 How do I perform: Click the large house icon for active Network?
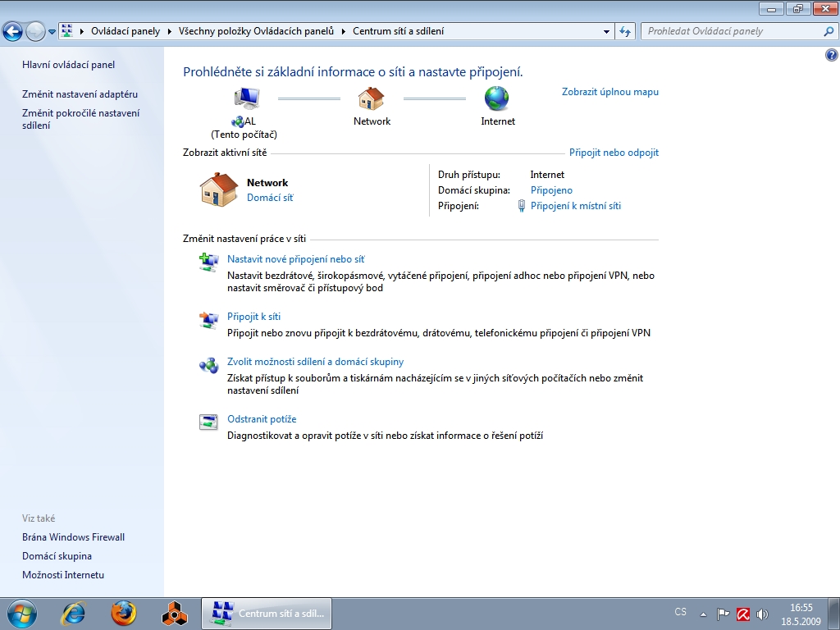coord(218,189)
